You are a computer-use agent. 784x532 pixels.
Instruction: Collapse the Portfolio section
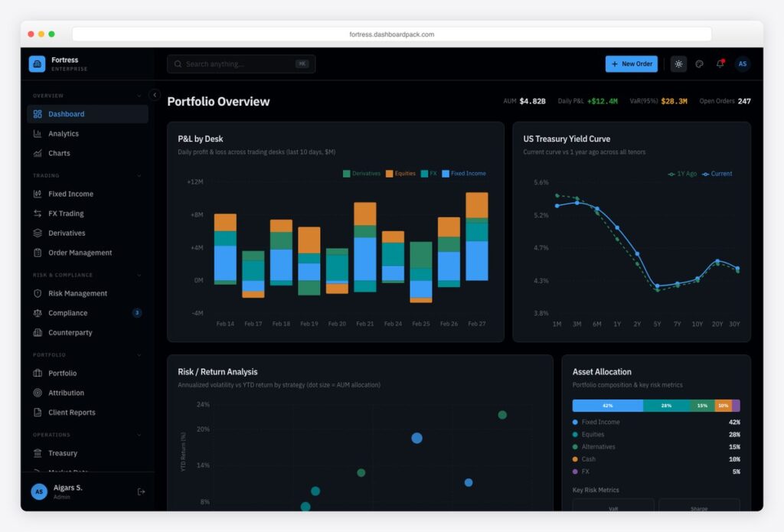[x=139, y=355]
